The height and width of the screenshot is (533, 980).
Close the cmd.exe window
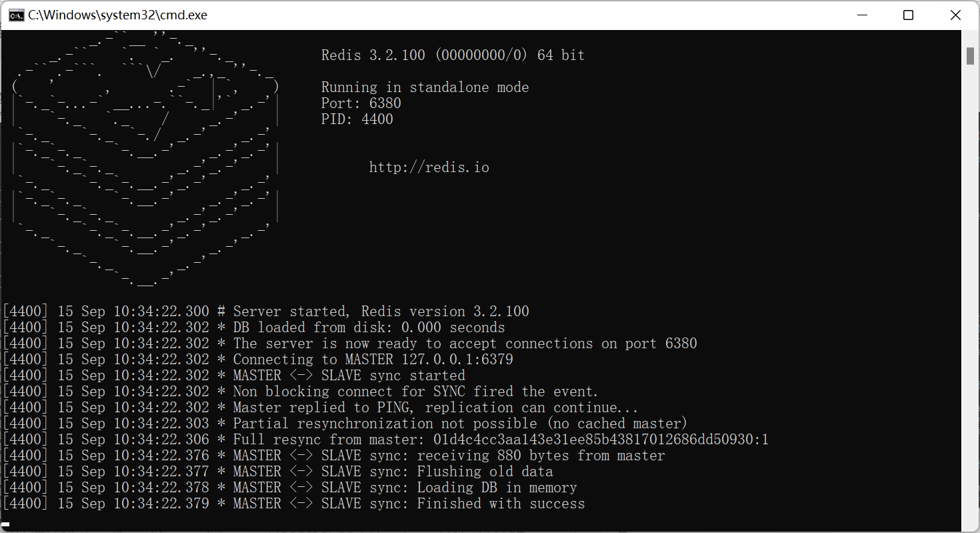pos(955,15)
